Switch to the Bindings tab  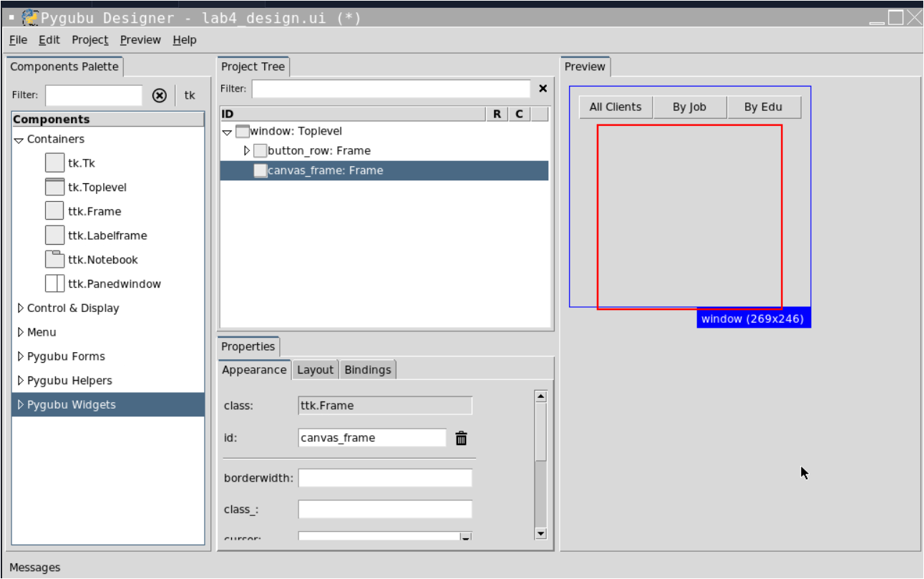click(x=367, y=369)
